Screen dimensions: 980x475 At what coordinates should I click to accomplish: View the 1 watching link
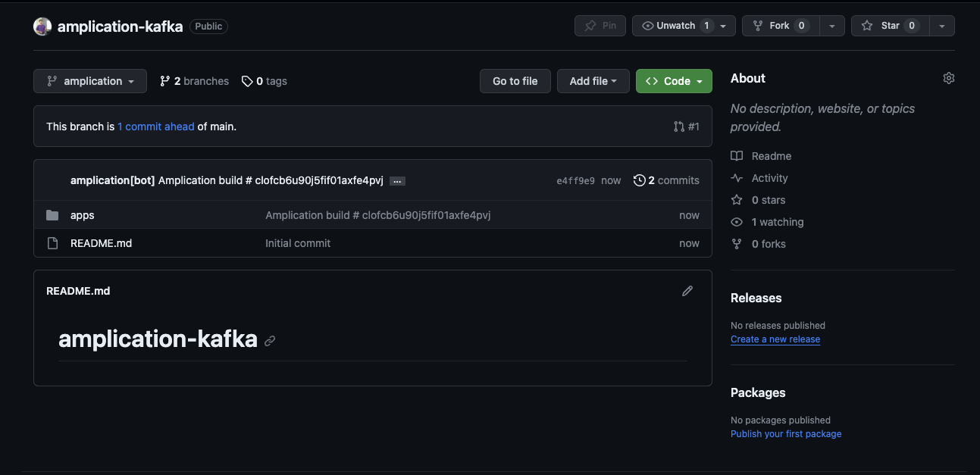click(x=767, y=222)
